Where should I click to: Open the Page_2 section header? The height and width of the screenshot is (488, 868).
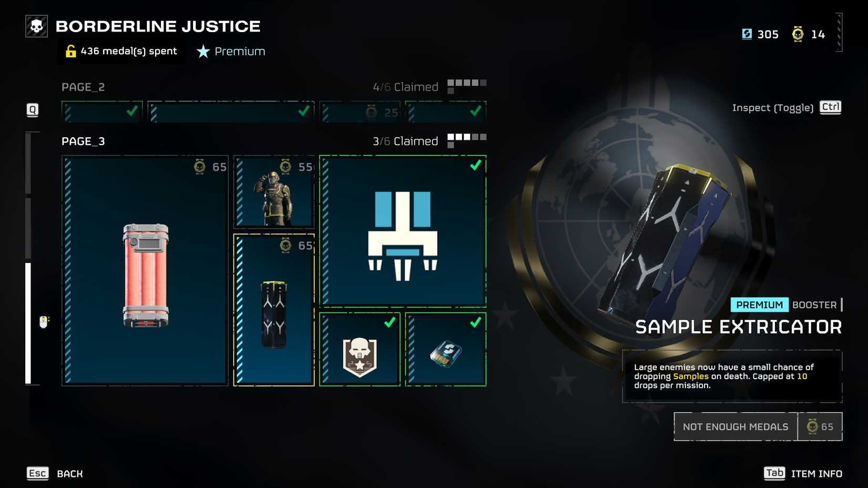(x=83, y=87)
